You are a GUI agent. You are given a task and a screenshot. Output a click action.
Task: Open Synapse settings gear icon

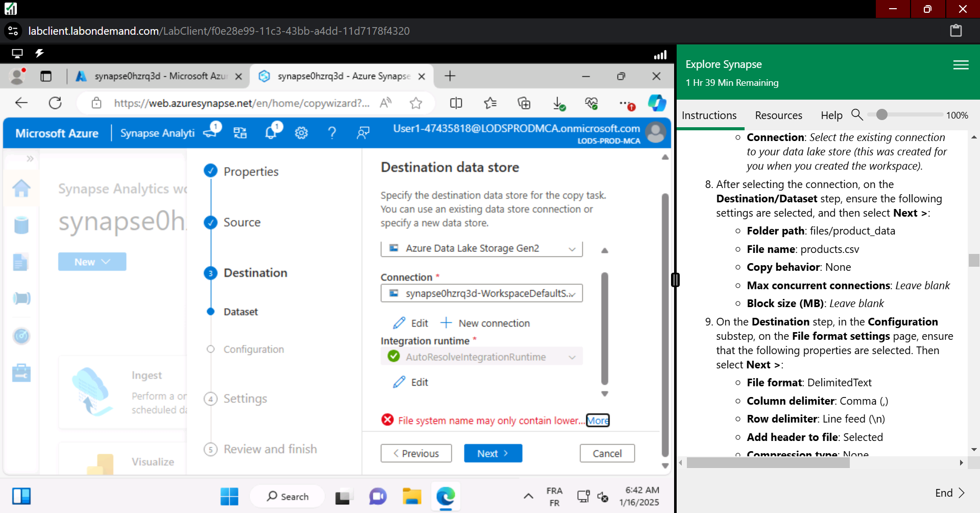click(x=301, y=133)
